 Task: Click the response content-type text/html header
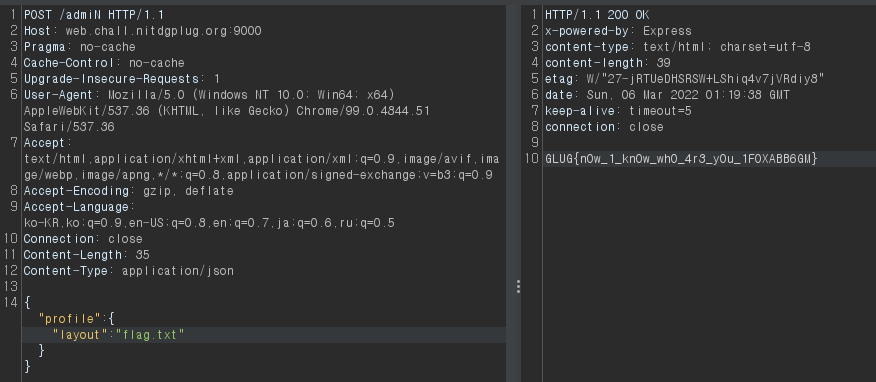678,47
